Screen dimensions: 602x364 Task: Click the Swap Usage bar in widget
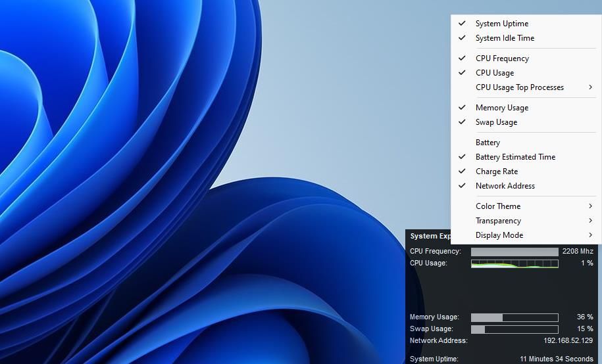(514, 329)
